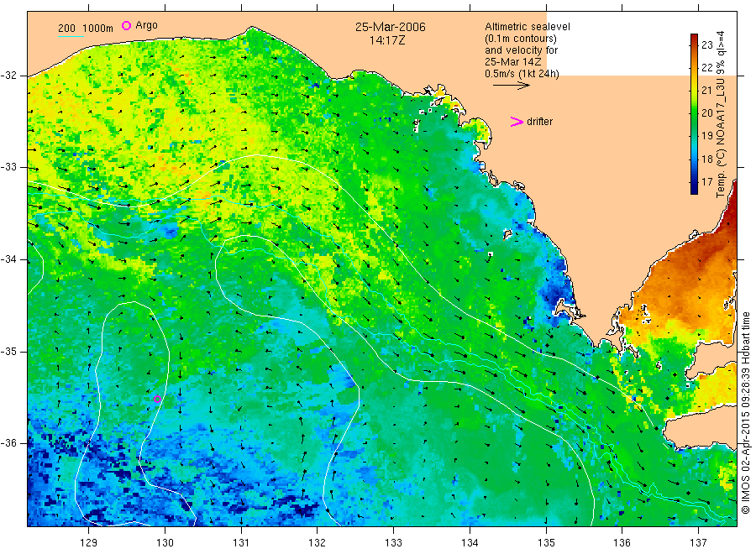Click the '25-Mar 14Z' velocity date text
This screenshot has height=554, width=756.
pos(513,62)
